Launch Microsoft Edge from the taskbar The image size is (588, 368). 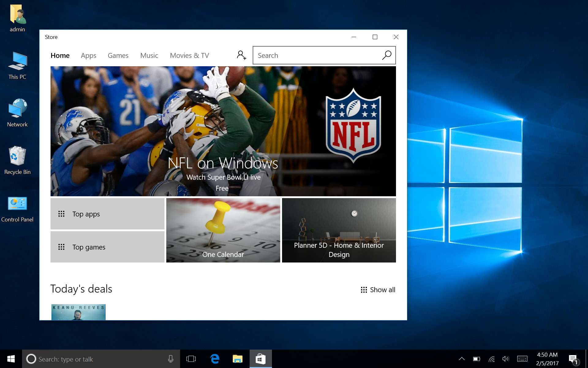point(215,359)
